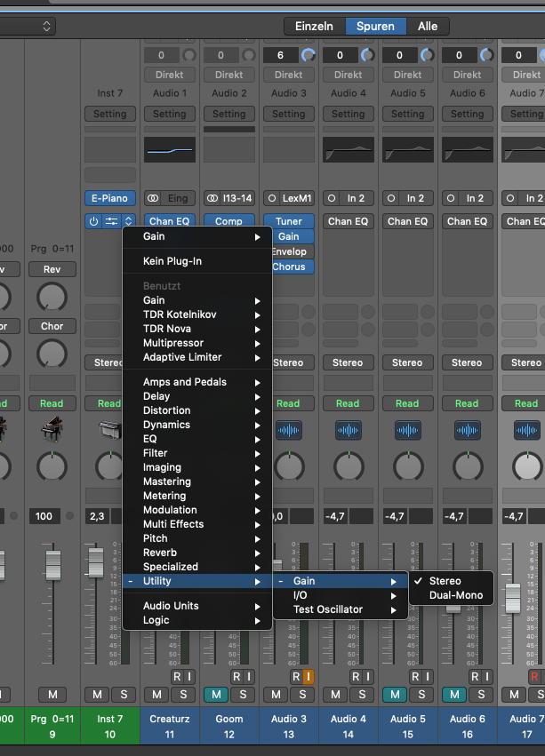Image resolution: width=545 pixels, height=756 pixels.
Task: Open EQ thumbnail on Audio 5 channel
Action: (408, 149)
